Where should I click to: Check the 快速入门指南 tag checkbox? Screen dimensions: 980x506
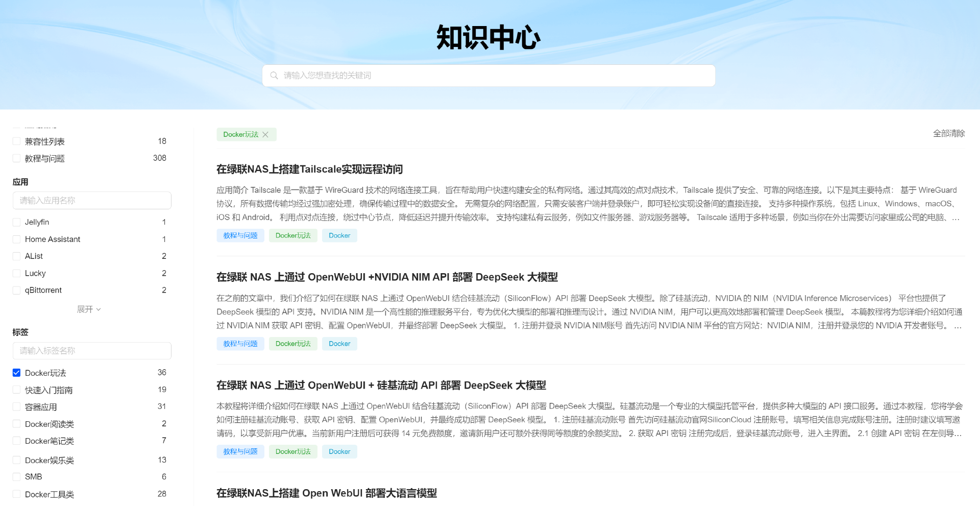pos(16,390)
